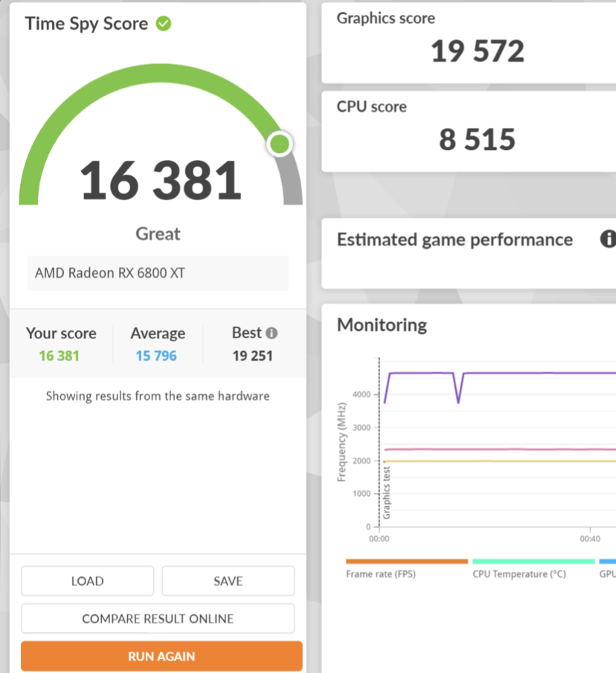Click the Graphics score value 19 572
This screenshot has height=673, width=616.
click(x=478, y=51)
